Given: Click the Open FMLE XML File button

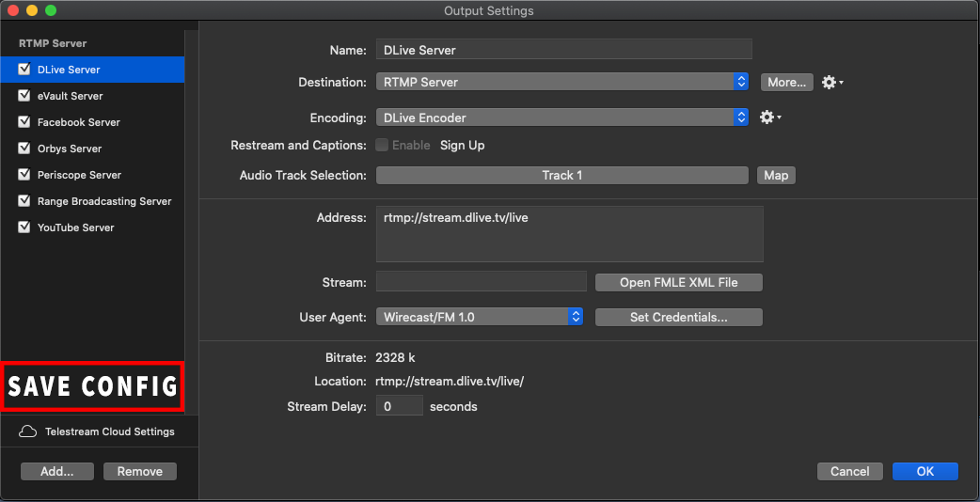Looking at the screenshot, I should coord(679,282).
